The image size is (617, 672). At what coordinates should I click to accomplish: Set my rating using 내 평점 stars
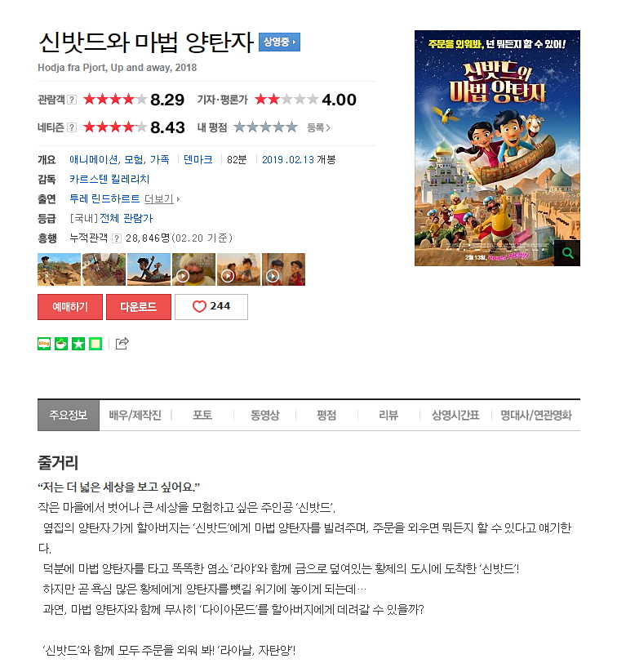(265, 127)
